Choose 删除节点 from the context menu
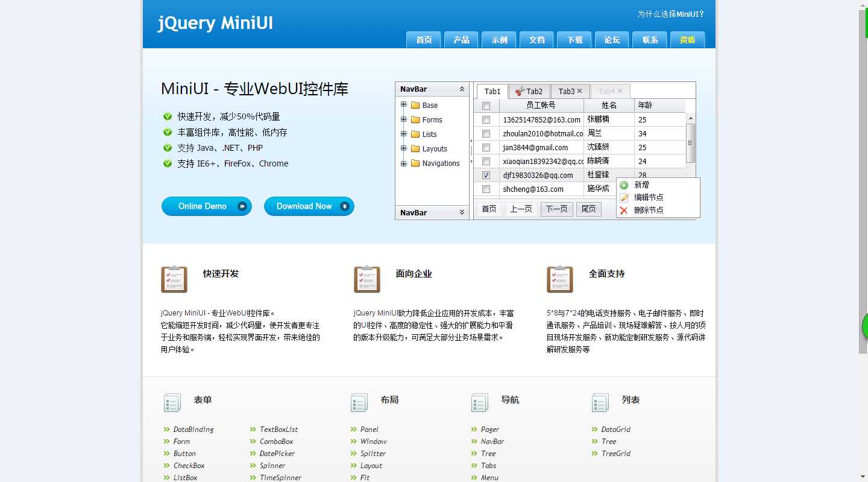 tap(658, 210)
